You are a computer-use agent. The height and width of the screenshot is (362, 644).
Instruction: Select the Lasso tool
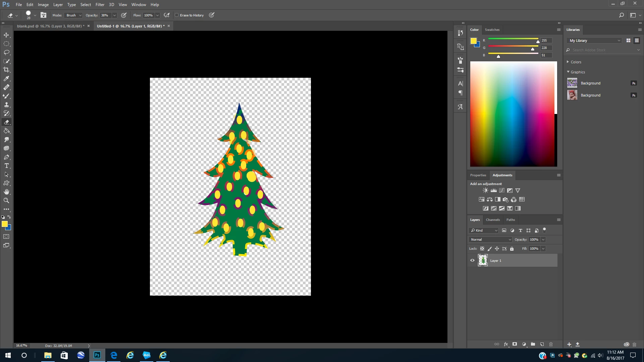(x=6, y=53)
